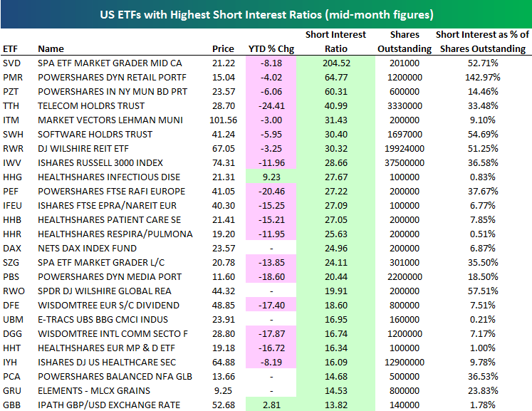Select the GRU ticker cell
The width and height of the screenshot is (532, 411).
(12, 391)
